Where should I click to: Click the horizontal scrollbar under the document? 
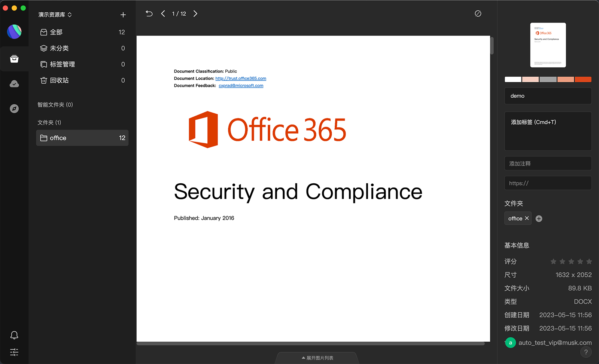(311, 343)
